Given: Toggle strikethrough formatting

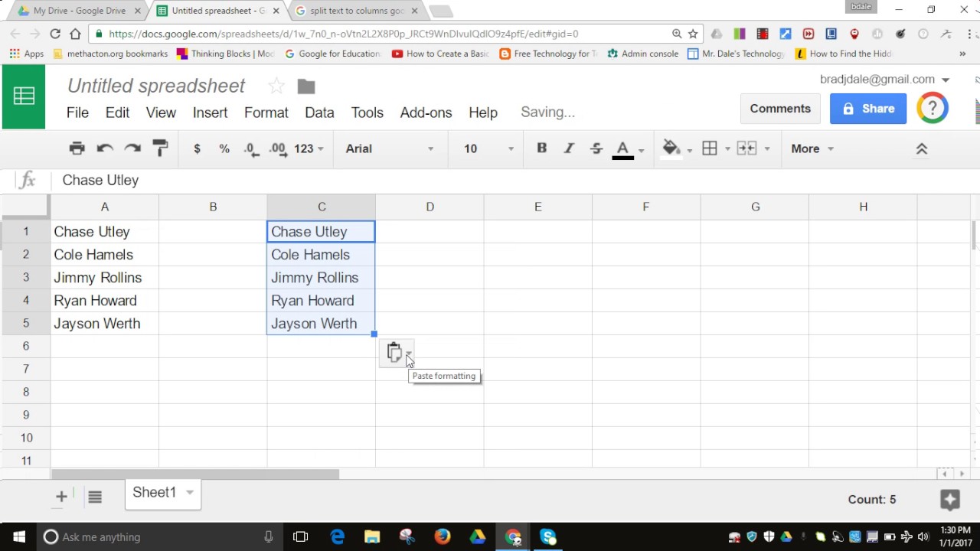Looking at the screenshot, I should (596, 148).
